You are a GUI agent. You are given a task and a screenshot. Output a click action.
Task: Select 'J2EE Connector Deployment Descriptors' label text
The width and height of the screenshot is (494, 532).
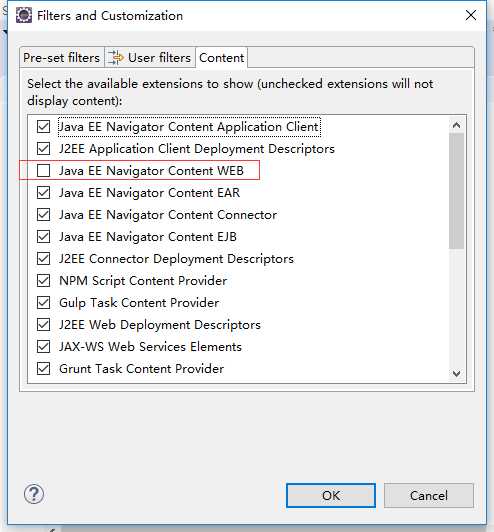click(x=176, y=259)
